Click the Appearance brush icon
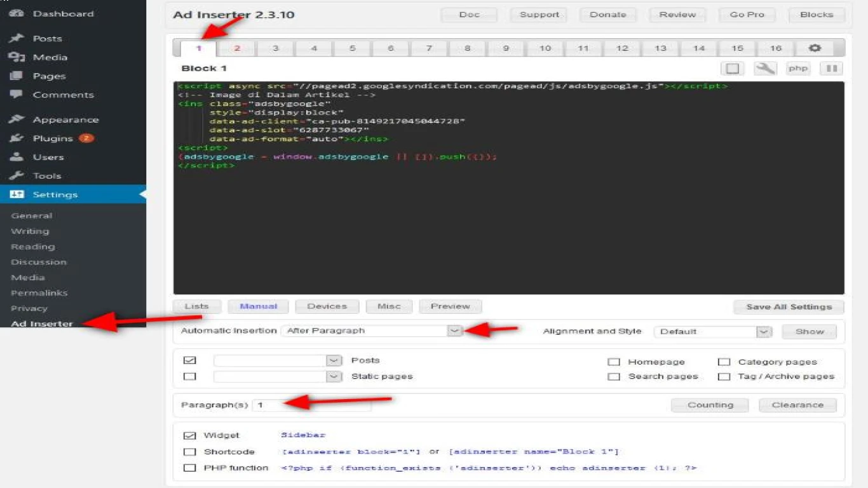 [x=17, y=119]
